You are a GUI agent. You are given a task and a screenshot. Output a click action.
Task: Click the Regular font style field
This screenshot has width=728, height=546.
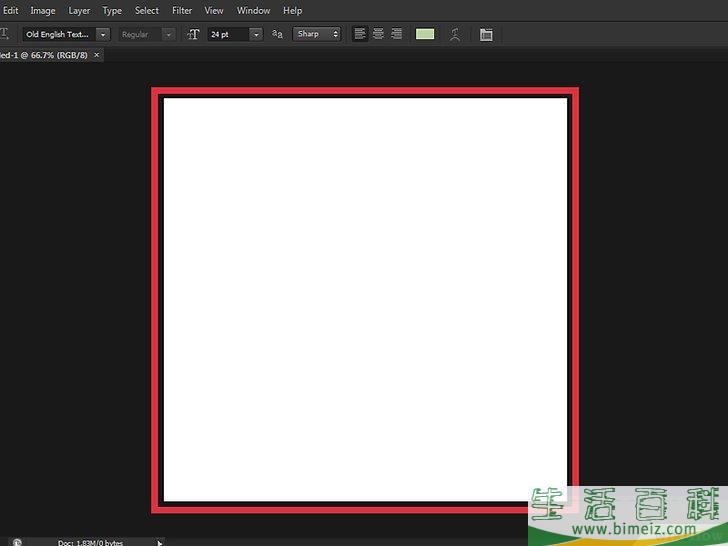pyautogui.click(x=140, y=34)
